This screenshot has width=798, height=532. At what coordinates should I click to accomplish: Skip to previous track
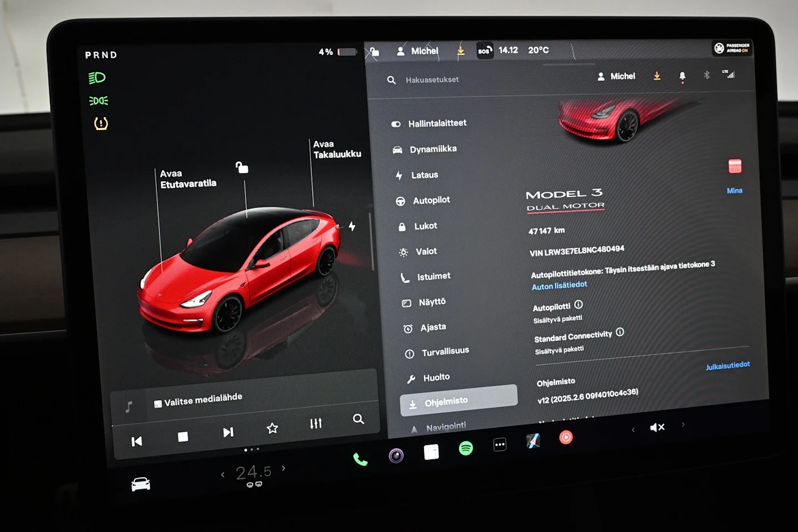point(136,441)
